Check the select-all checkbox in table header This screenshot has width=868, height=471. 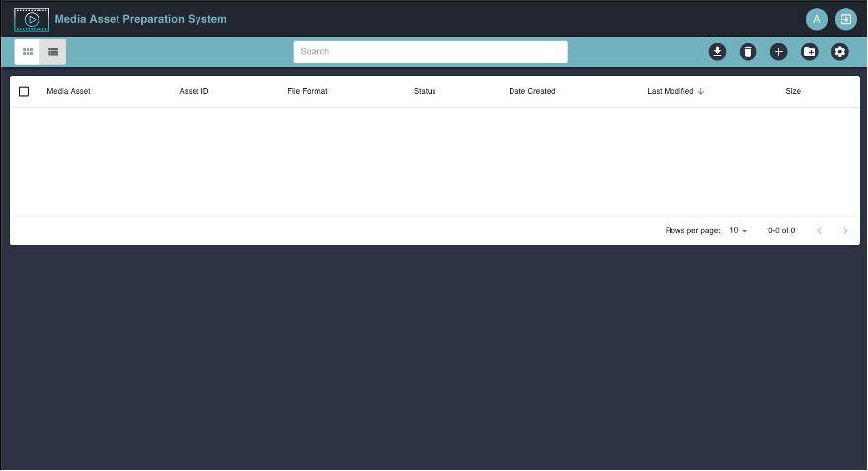[24, 91]
